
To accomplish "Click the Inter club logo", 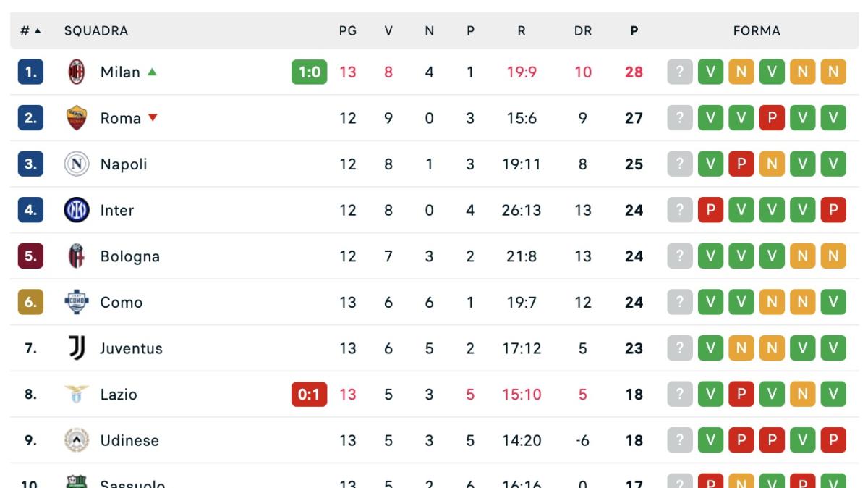I will click(x=77, y=210).
